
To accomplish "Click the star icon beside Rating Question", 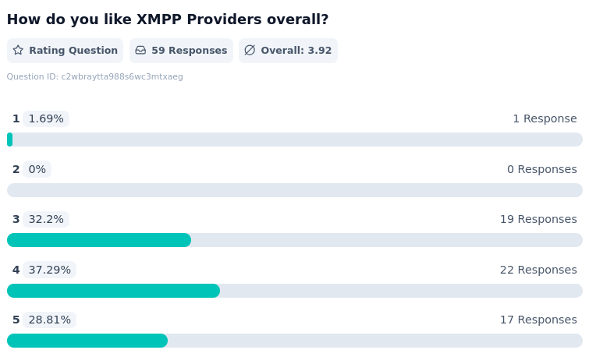I will tap(18, 51).
